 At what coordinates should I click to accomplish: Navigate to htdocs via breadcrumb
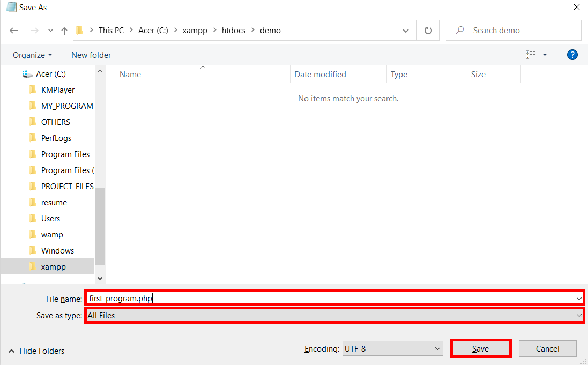pos(233,30)
